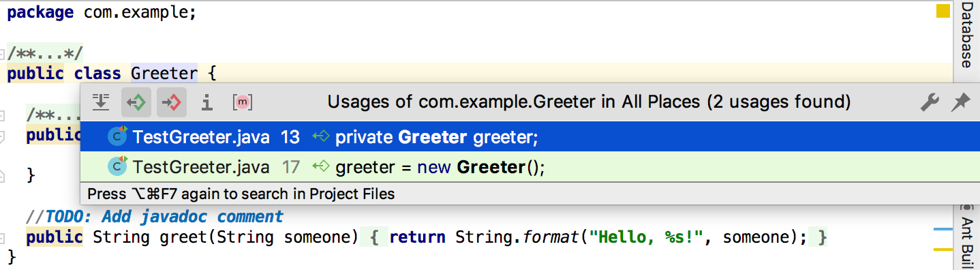Open the Database tool window tab
The width and height of the screenshot is (980, 270).
(966, 34)
